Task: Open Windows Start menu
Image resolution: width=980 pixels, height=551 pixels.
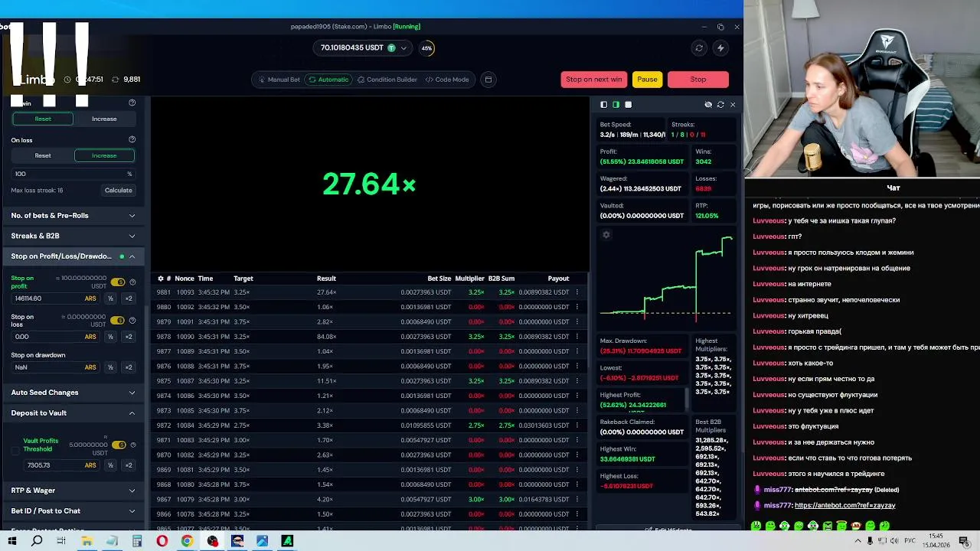Action: [11, 541]
